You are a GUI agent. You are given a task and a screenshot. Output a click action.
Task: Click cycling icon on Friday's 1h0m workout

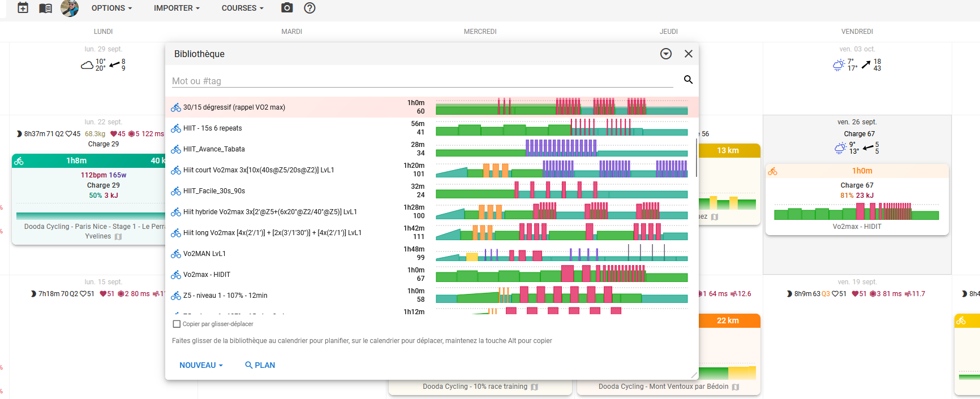[x=773, y=171]
